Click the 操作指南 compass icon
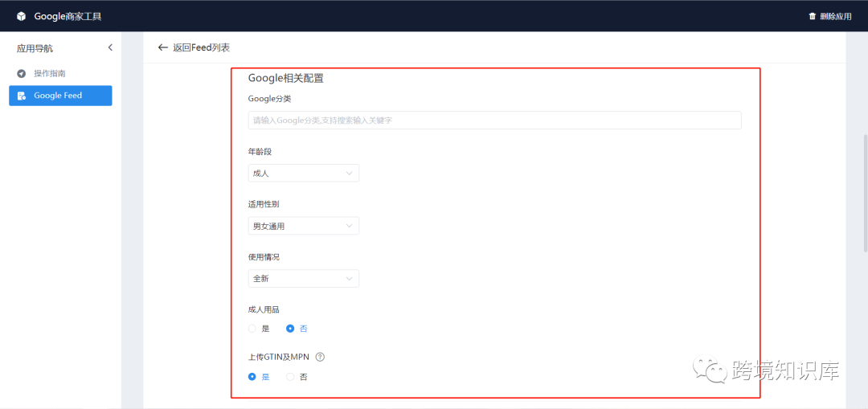The image size is (868, 409). coord(22,73)
